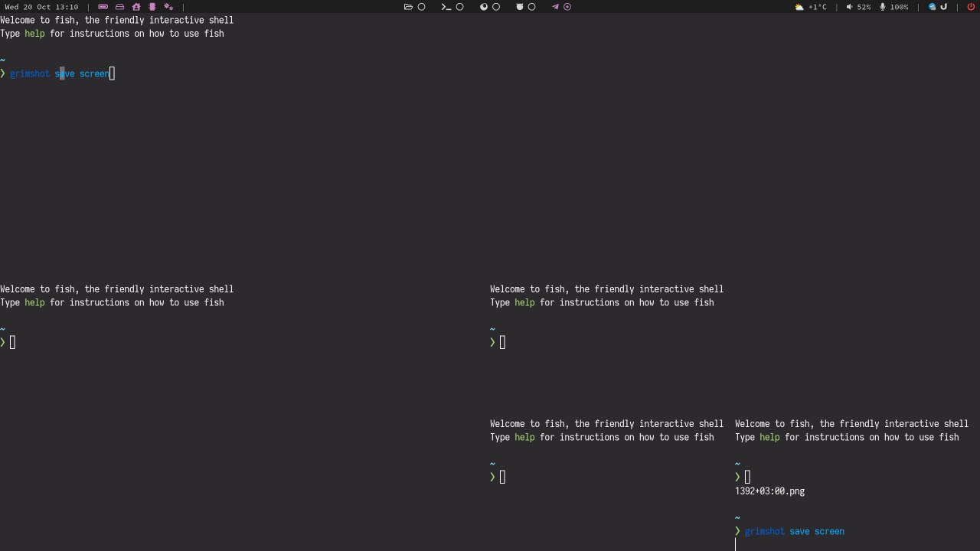The width and height of the screenshot is (980, 551).
Task: Click the +1°C temperature reading
Action: point(818,7)
